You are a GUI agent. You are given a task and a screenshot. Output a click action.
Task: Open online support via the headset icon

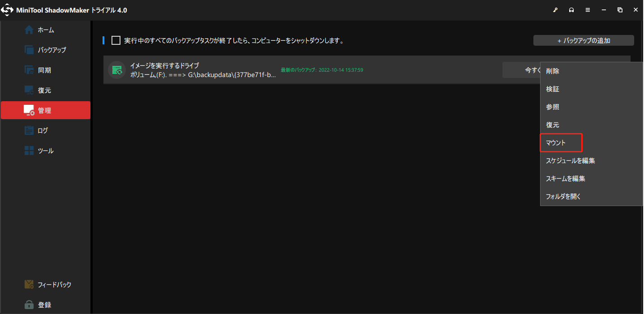(571, 9)
